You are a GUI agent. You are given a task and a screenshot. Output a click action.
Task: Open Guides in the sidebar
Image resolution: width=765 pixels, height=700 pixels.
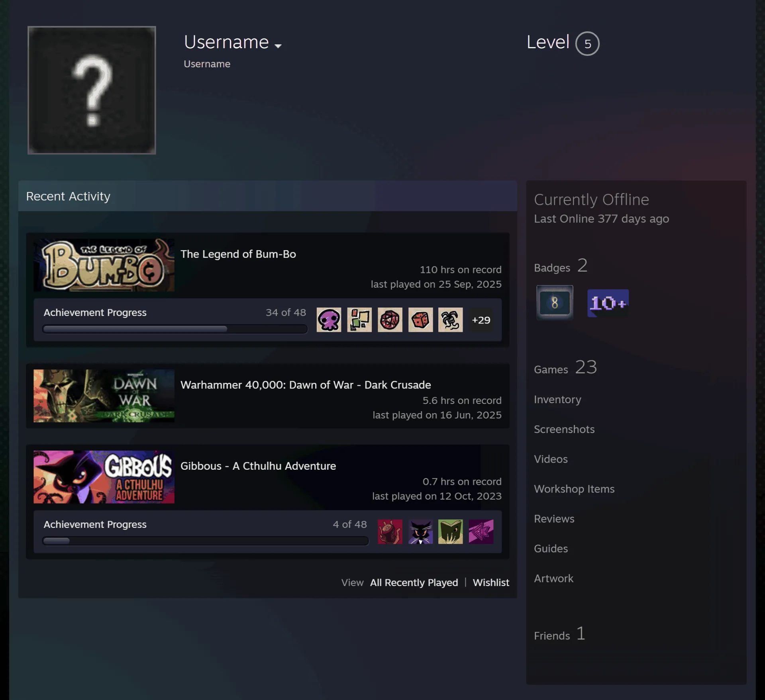[x=551, y=549]
